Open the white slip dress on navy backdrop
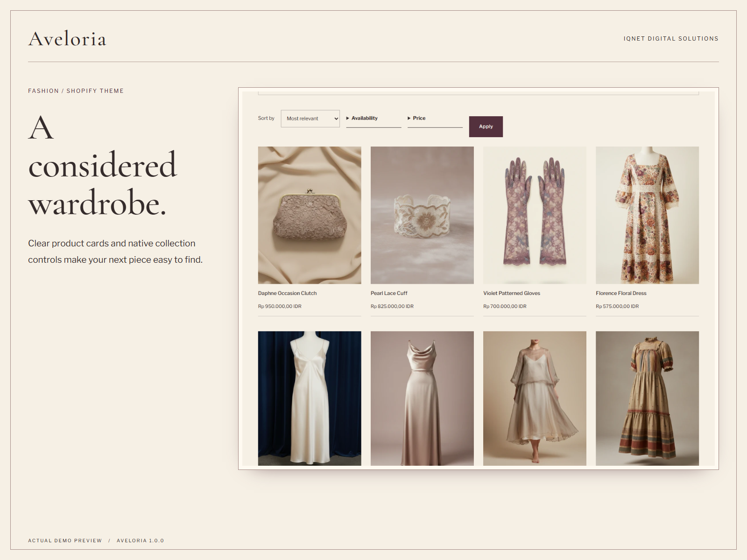The width and height of the screenshot is (747, 560). pos(310,398)
